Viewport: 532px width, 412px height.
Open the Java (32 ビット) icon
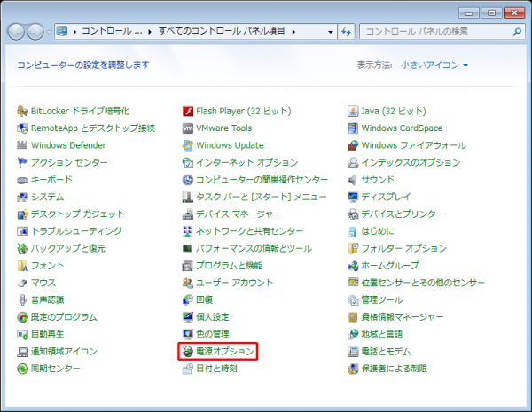pos(353,111)
